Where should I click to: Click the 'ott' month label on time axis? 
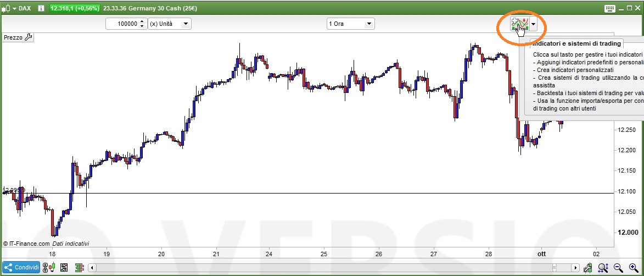click(542, 254)
